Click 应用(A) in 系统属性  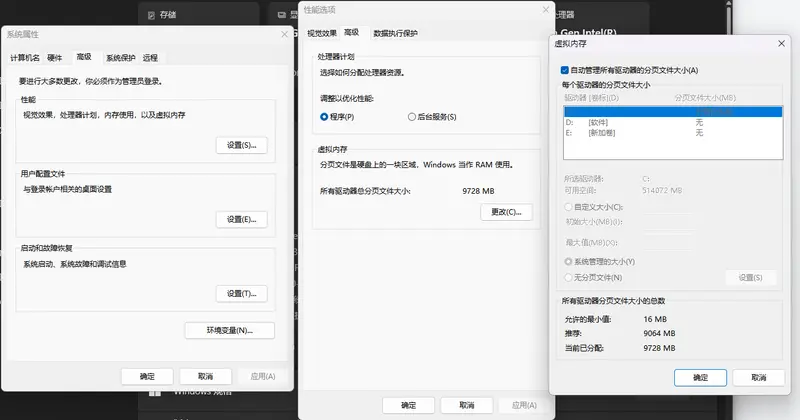[x=263, y=377]
